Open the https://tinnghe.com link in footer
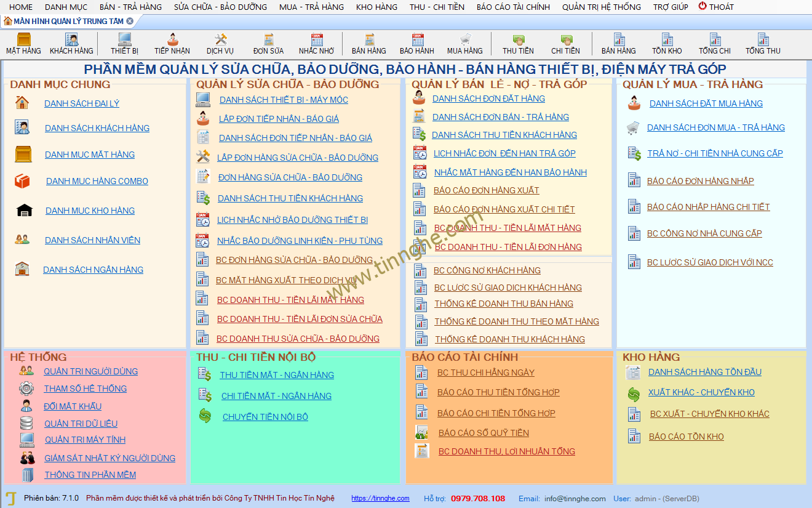This screenshot has height=508, width=812. point(380,498)
